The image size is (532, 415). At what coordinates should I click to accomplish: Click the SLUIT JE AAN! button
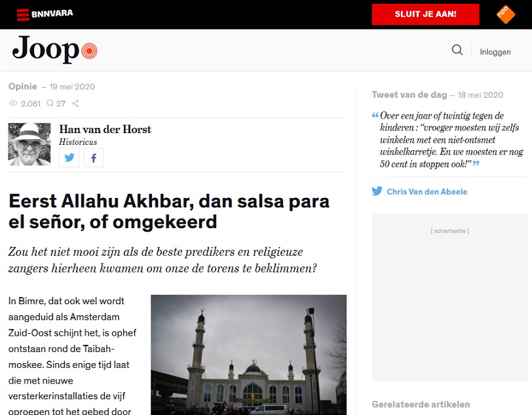click(425, 14)
